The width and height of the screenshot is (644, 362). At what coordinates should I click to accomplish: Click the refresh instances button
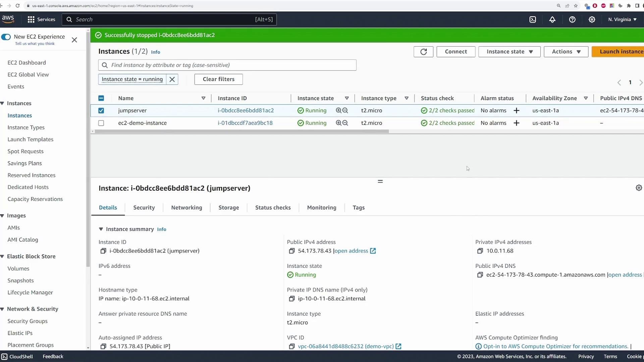(423, 52)
